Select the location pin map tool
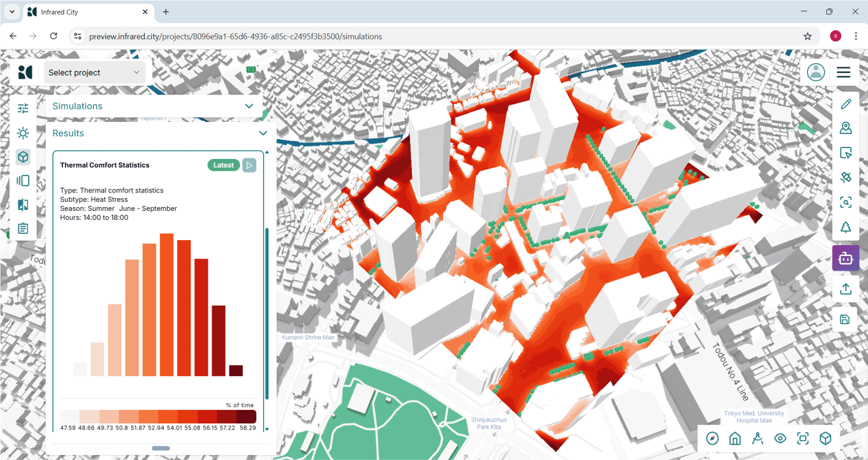The width and height of the screenshot is (868, 460). click(846, 128)
